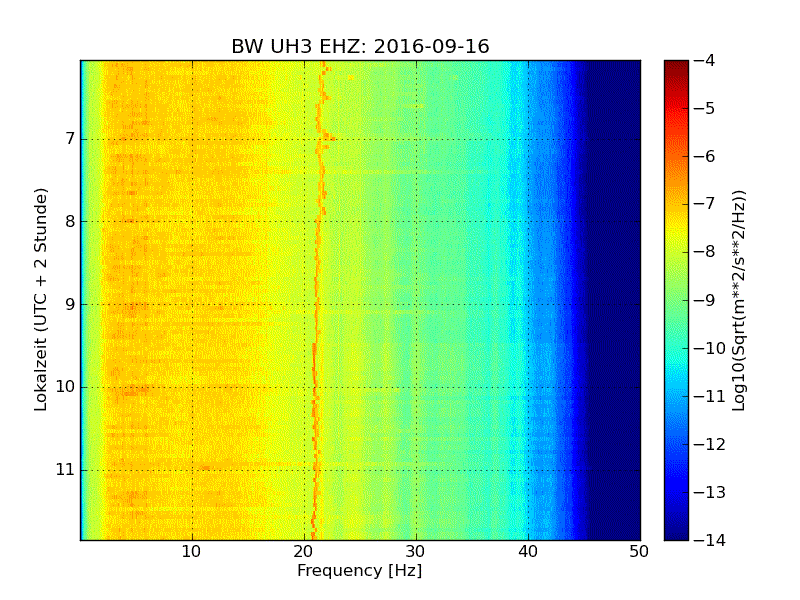800x600 pixels.
Task: Click the dark blue bottom of the colorbar
Action: click(x=676, y=531)
